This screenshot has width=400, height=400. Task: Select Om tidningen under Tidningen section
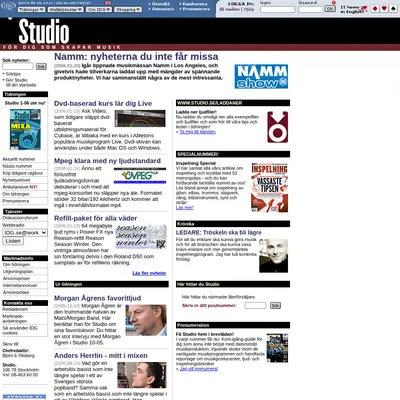(16, 194)
